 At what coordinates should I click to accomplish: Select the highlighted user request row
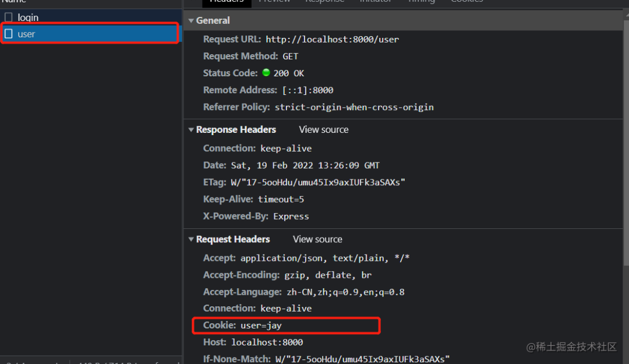pyautogui.click(x=91, y=34)
